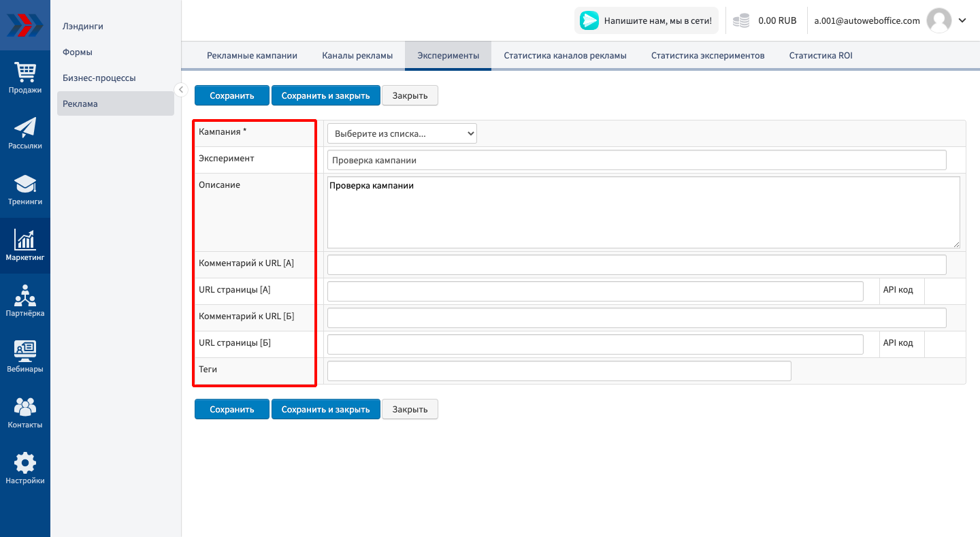This screenshot has height=537, width=980.
Task: Expand the Кампания dropdown list
Action: pos(402,133)
